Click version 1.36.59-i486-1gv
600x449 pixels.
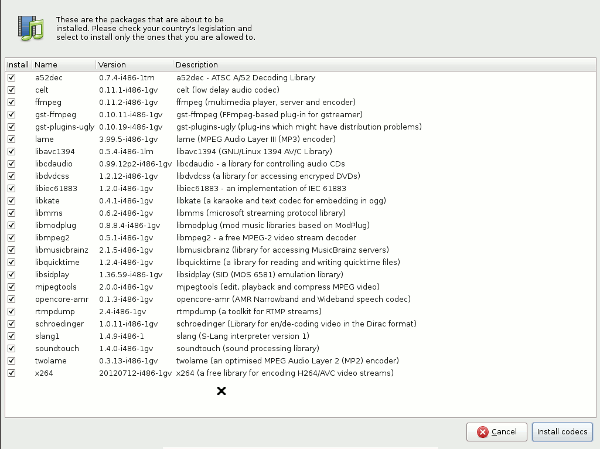(x=131, y=274)
